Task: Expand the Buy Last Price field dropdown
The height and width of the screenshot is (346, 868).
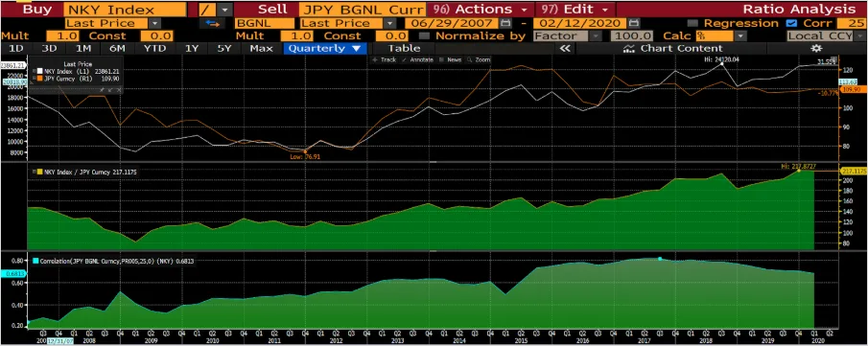Action: [155, 23]
